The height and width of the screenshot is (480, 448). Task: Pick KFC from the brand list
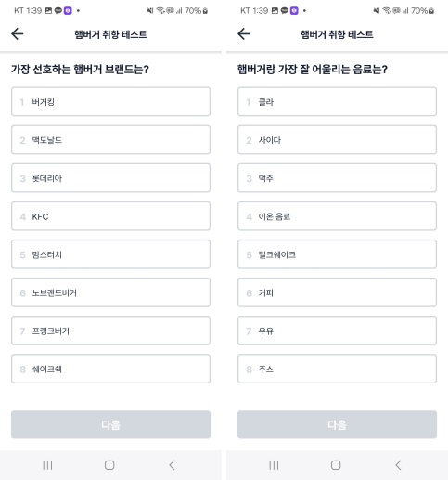click(110, 216)
